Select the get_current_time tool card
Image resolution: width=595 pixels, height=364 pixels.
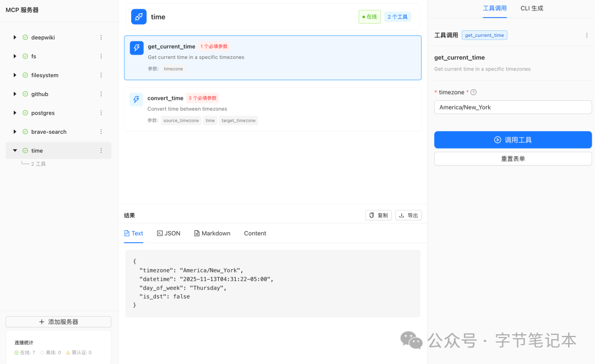point(273,58)
